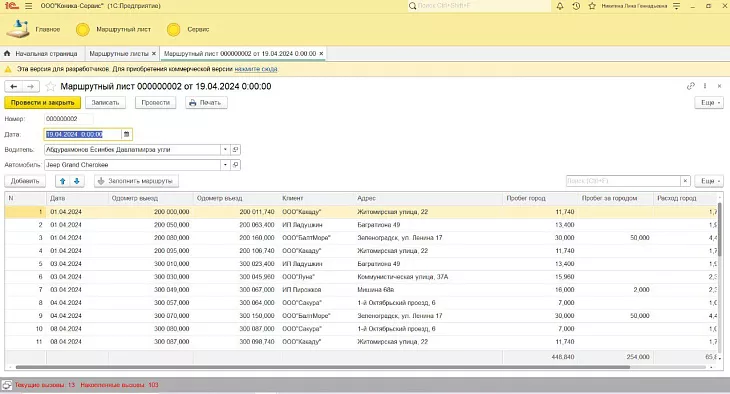Screen dimensions: 730x394
Task: Add document to favorites star
Action: pyautogui.click(x=50, y=86)
